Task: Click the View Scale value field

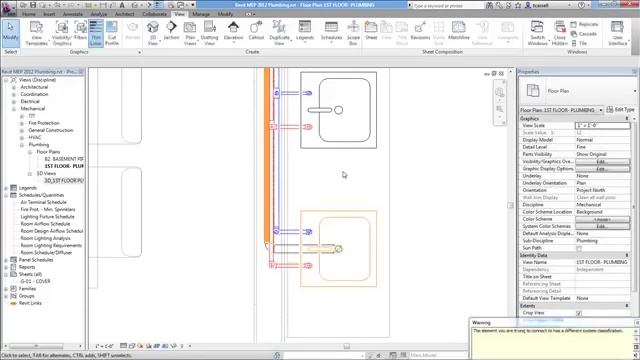Action: 602,126
